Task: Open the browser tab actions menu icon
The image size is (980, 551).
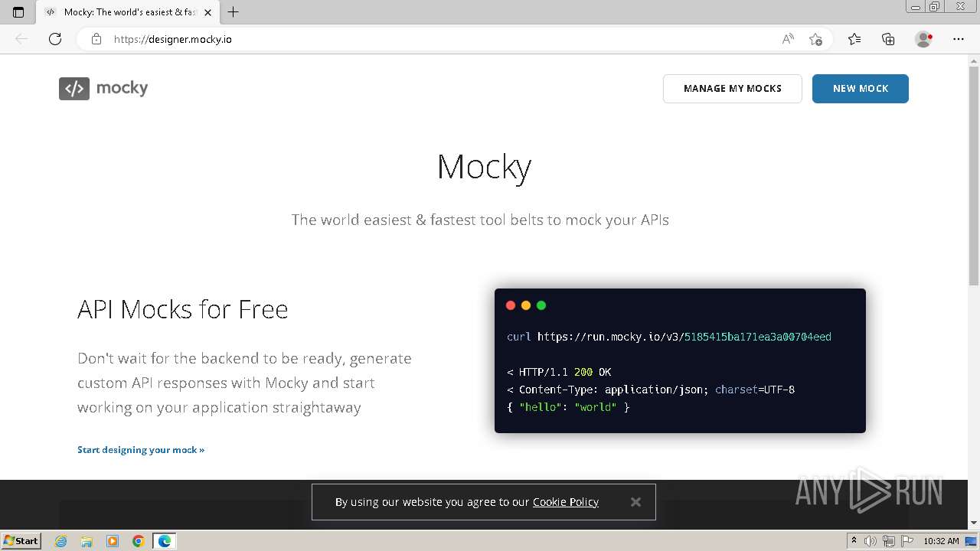Action: click(x=18, y=12)
